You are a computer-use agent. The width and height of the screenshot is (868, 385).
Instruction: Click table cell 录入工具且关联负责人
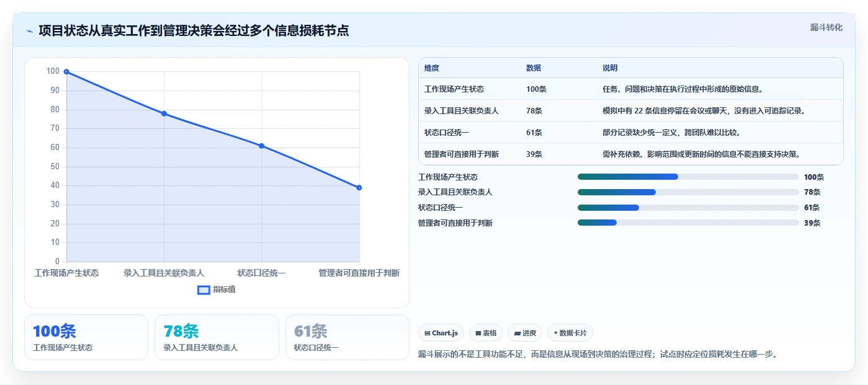(x=462, y=111)
